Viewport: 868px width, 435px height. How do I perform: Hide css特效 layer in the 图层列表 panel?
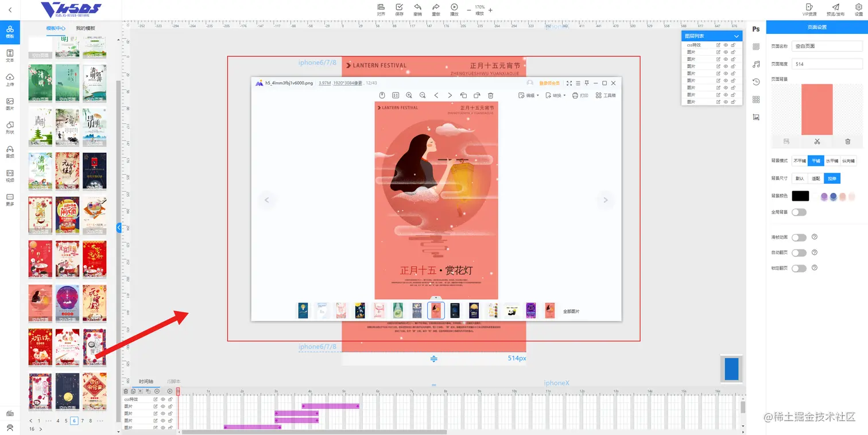(x=726, y=45)
